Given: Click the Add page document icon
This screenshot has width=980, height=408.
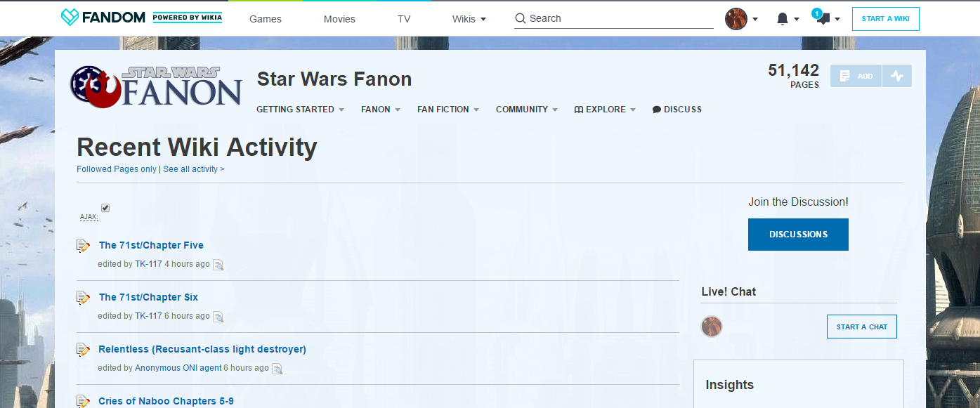Looking at the screenshot, I should pos(845,76).
